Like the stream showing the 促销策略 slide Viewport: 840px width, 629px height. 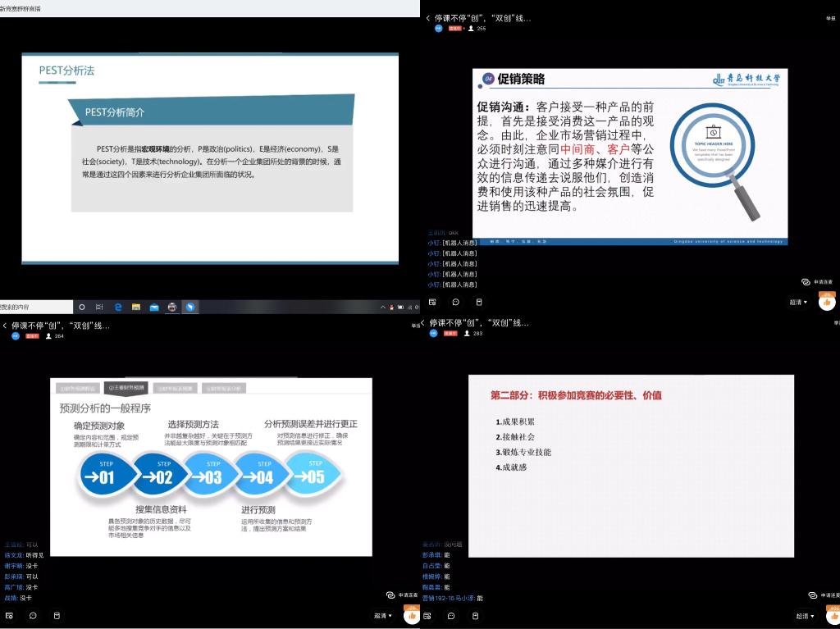pyautogui.click(x=826, y=302)
